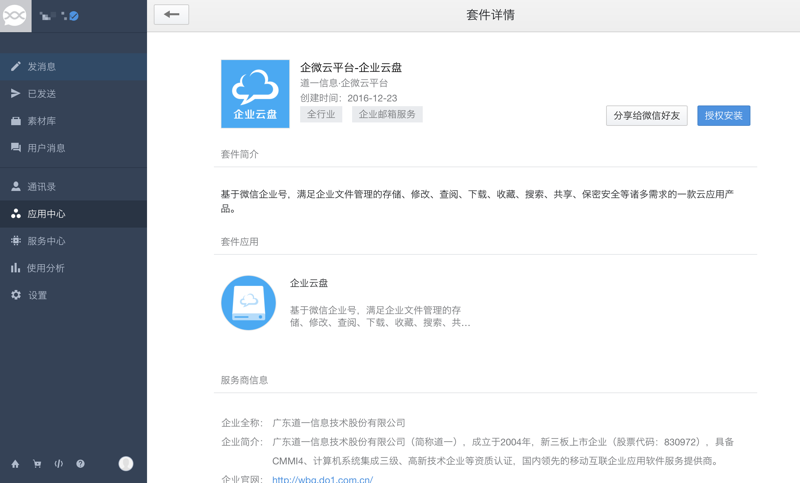This screenshot has height=483, width=800.
Task: Open 使用分析 in the sidebar
Action: click(x=73, y=268)
